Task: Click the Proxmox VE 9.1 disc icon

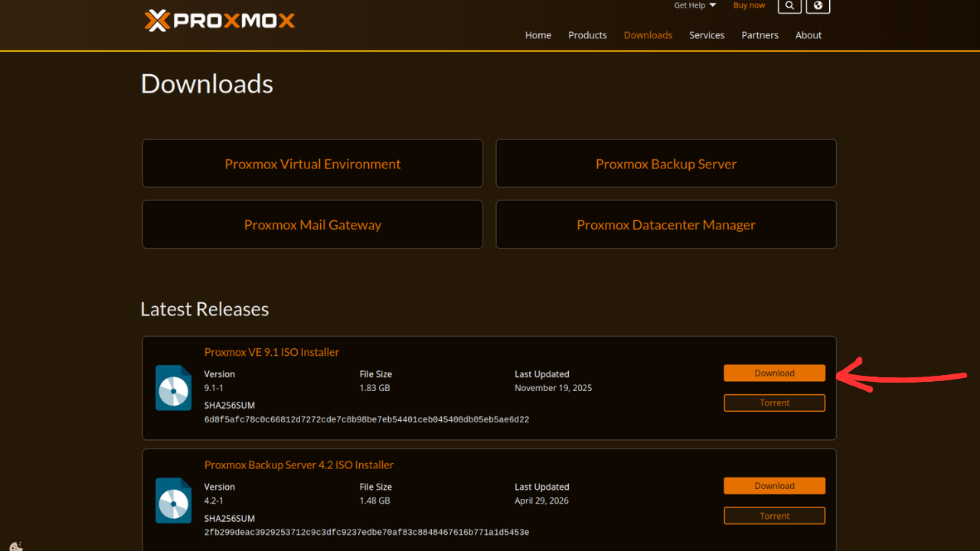Action: (174, 388)
